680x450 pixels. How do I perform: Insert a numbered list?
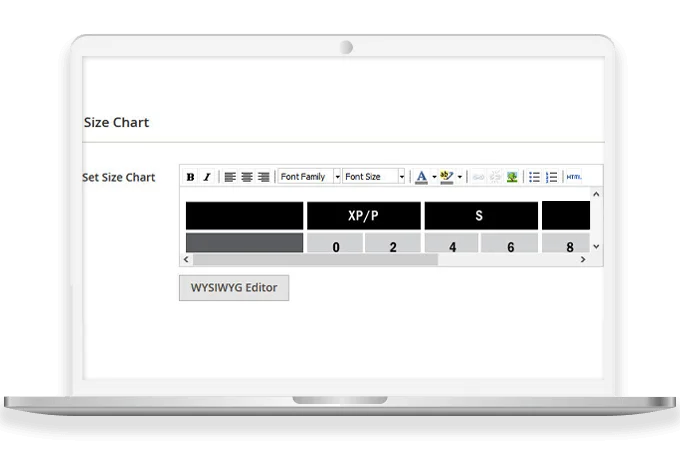click(551, 177)
